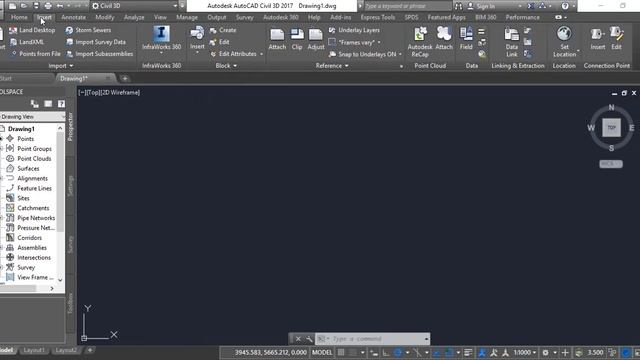The width and height of the screenshot is (640, 360).
Task: Expand the Import panel dropdown
Action: (61, 66)
